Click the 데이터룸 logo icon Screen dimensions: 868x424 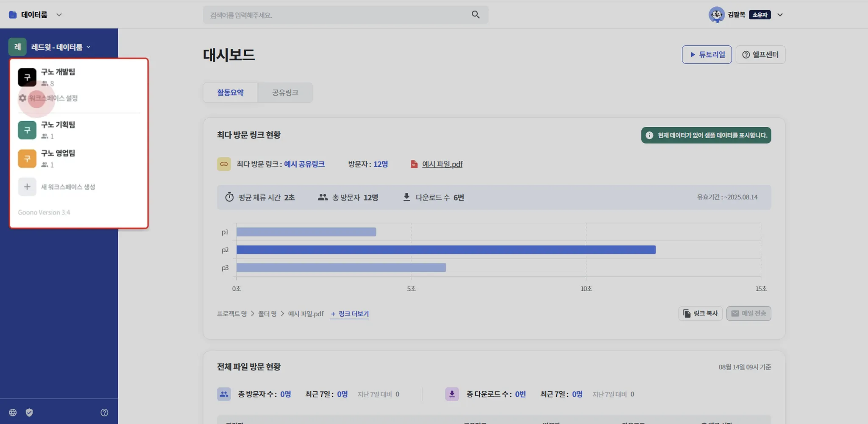(x=13, y=15)
